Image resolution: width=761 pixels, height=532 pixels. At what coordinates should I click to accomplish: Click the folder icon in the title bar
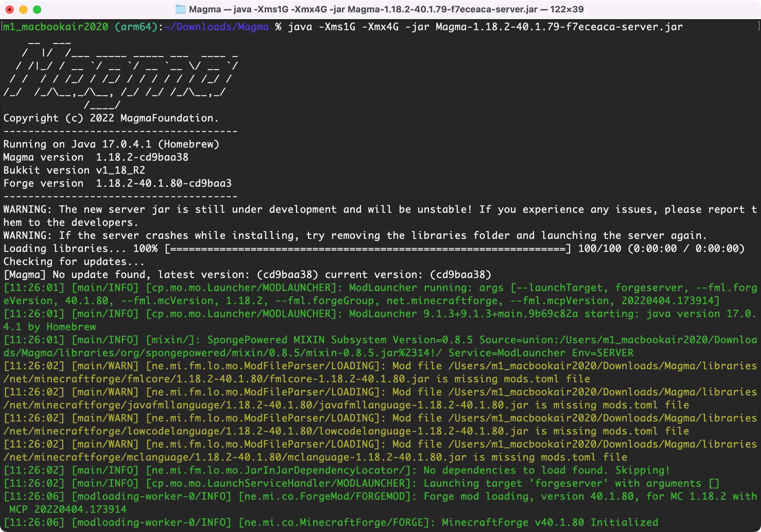point(180,9)
